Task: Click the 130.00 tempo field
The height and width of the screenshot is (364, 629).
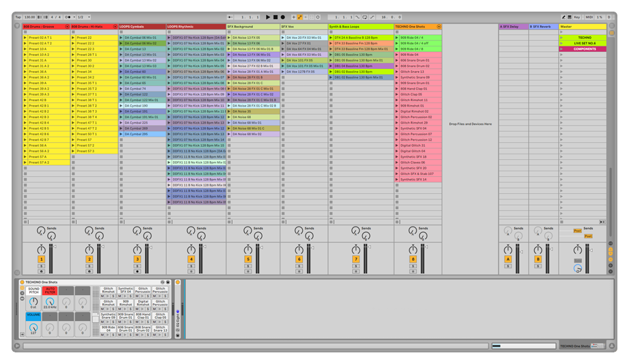Action: 29,17
